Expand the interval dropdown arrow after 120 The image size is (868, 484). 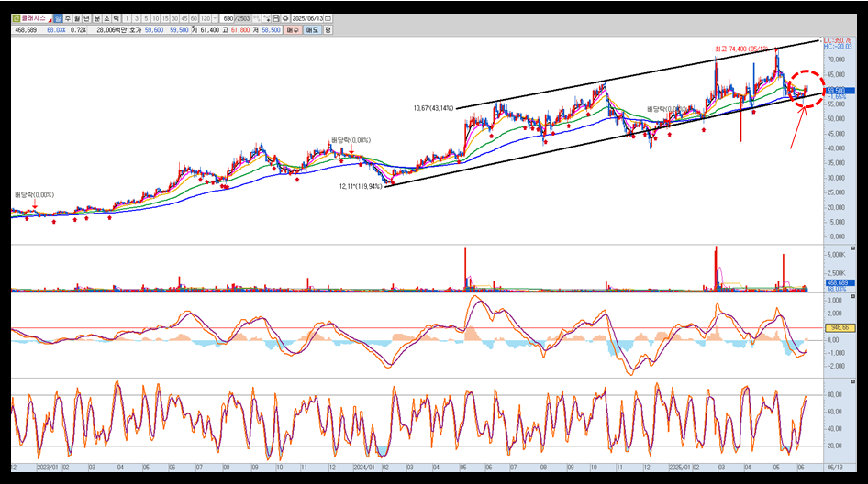pos(216,19)
